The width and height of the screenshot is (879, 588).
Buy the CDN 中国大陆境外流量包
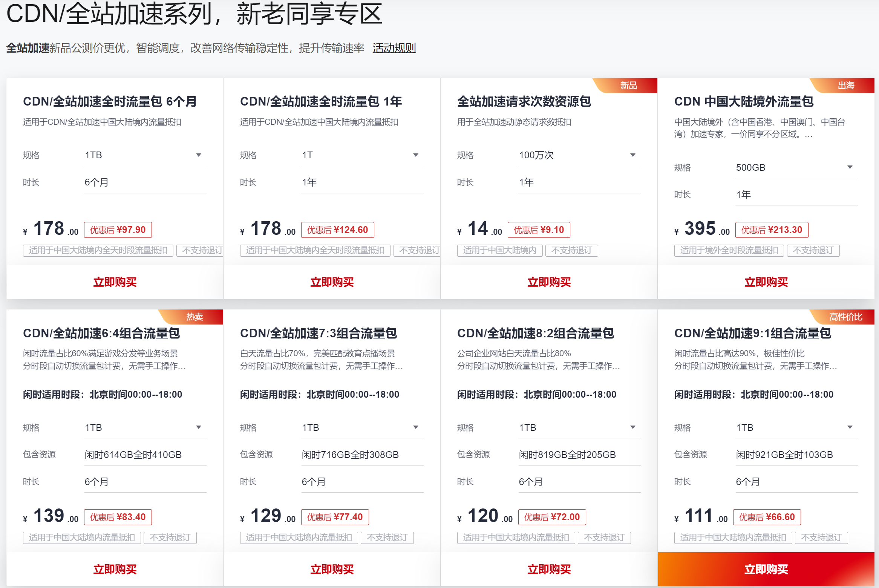766,282
